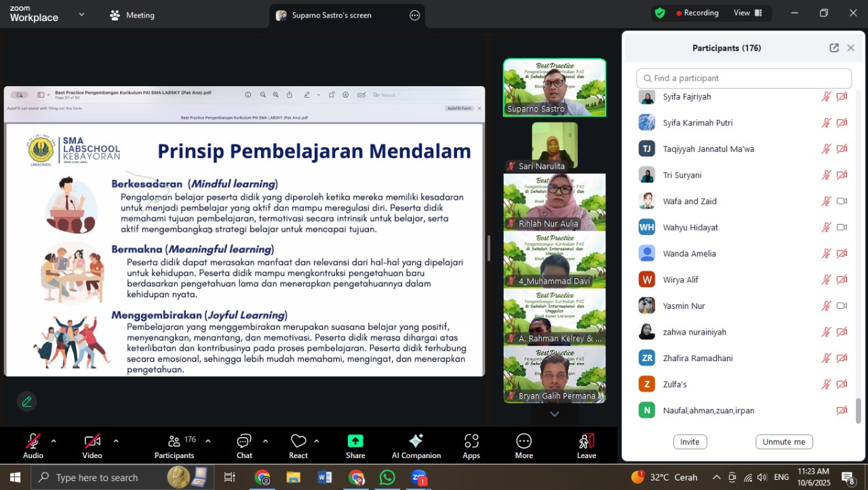Expand the Video options chevron
This screenshot has width=868, height=490.
pos(116,441)
